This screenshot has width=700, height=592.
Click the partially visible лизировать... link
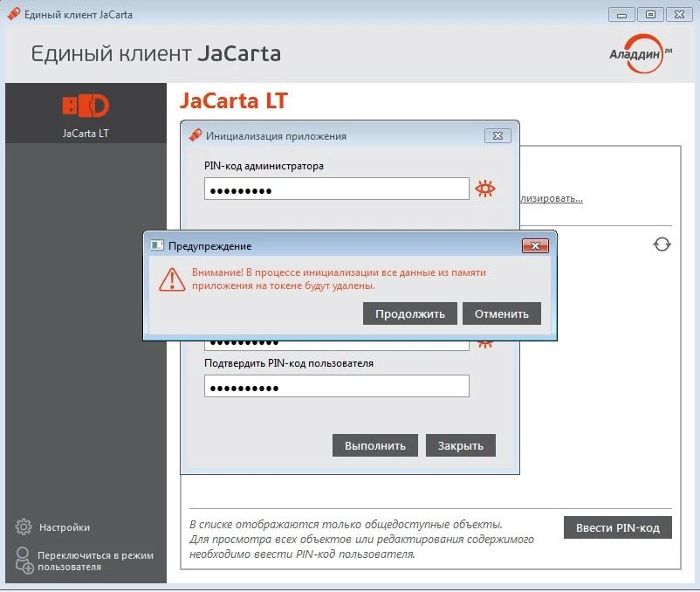[x=552, y=198]
